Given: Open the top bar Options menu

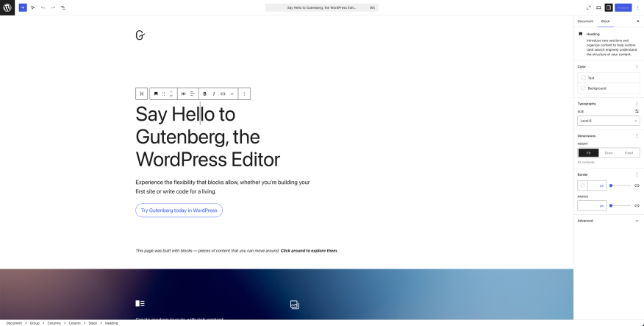Looking at the screenshot, I should (x=638, y=7).
